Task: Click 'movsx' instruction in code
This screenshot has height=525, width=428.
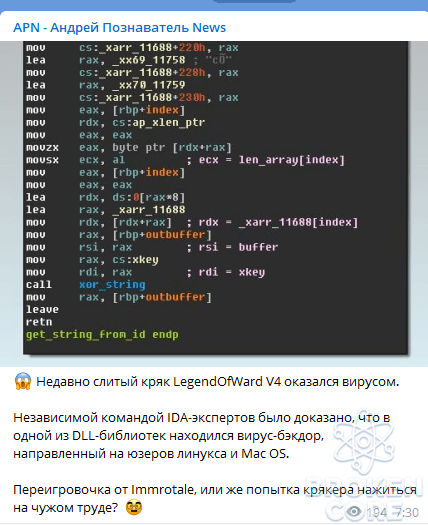Action: [x=42, y=160]
